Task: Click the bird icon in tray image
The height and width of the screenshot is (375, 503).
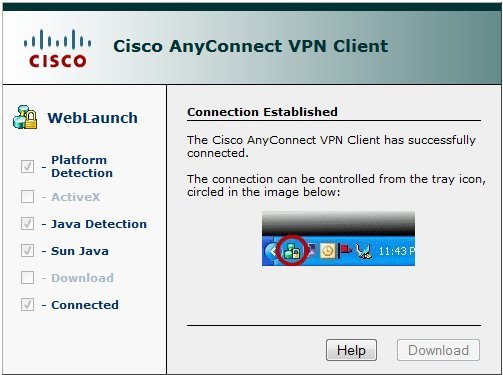Action: click(x=364, y=251)
